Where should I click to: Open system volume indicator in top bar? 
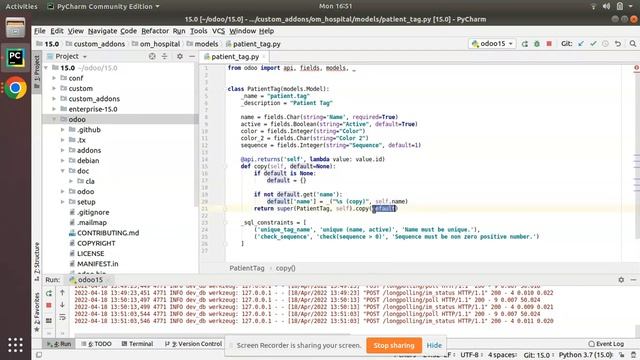607,6
